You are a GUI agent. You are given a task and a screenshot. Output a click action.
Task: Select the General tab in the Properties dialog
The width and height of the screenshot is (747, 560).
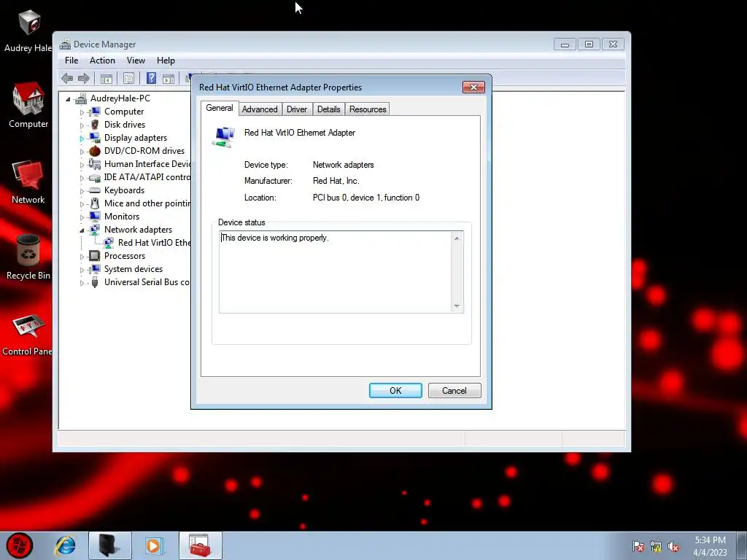pos(220,108)
